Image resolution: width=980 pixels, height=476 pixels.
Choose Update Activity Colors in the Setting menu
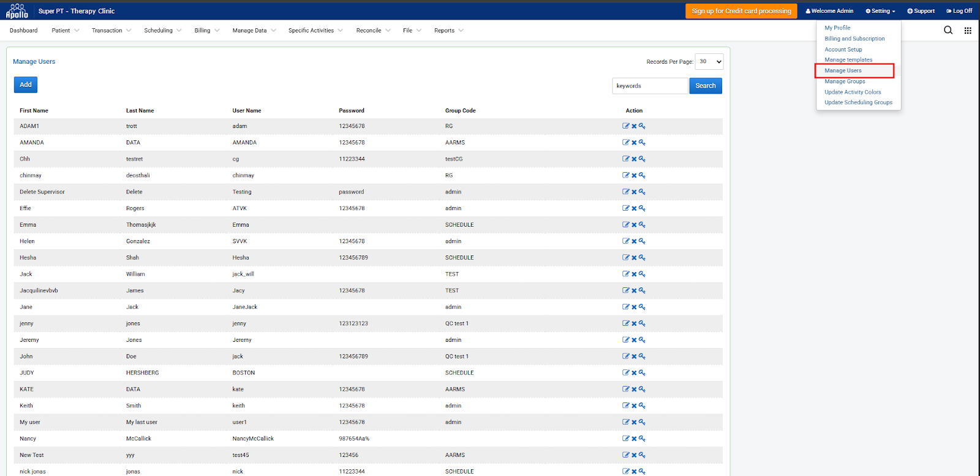tap(853, 93)
